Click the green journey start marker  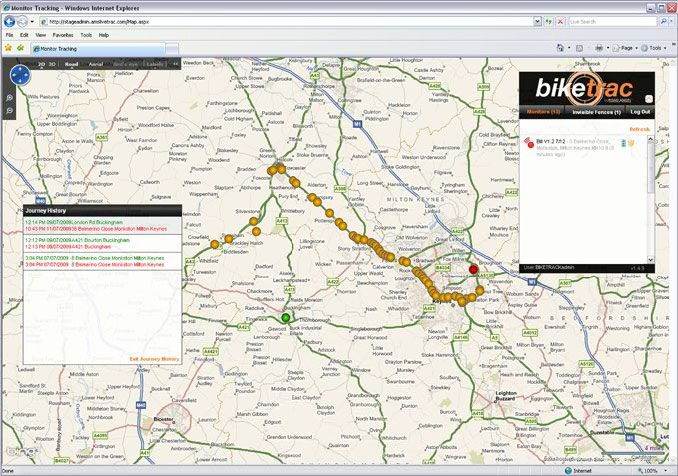(285, 318)
